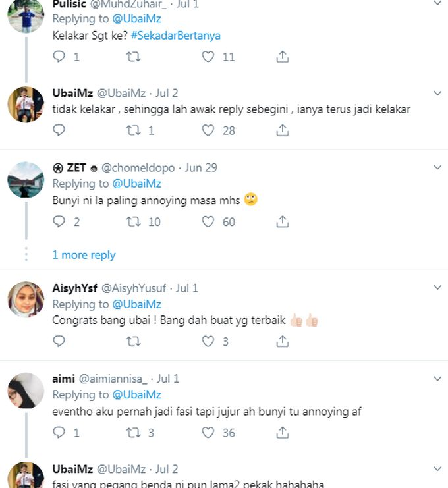Open more options chevron on ZET's tweet

pyautogui.click(x=437, y=167)
